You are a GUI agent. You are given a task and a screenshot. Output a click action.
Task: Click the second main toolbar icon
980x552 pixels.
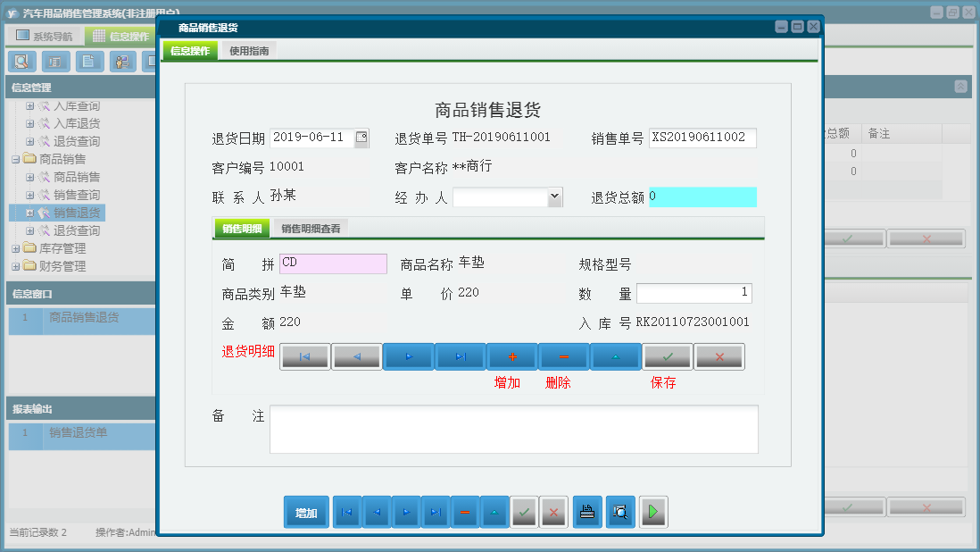55,62
